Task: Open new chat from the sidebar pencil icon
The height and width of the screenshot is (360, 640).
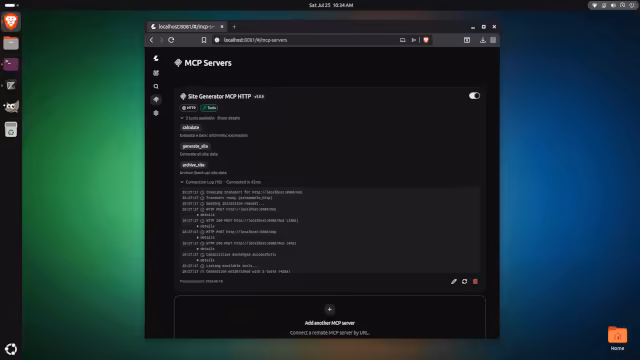Action: 156,73
